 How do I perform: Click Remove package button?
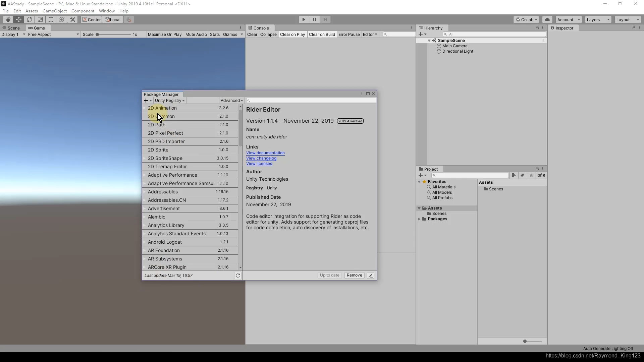[355, 275]
